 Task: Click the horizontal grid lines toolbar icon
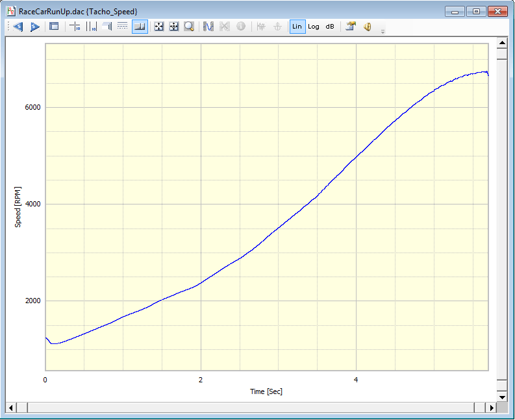coord(122,27)
